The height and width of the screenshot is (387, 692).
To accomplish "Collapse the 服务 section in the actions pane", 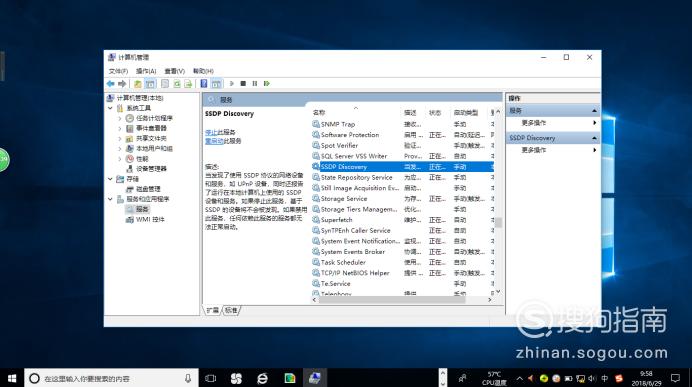I will click(594, 111).
